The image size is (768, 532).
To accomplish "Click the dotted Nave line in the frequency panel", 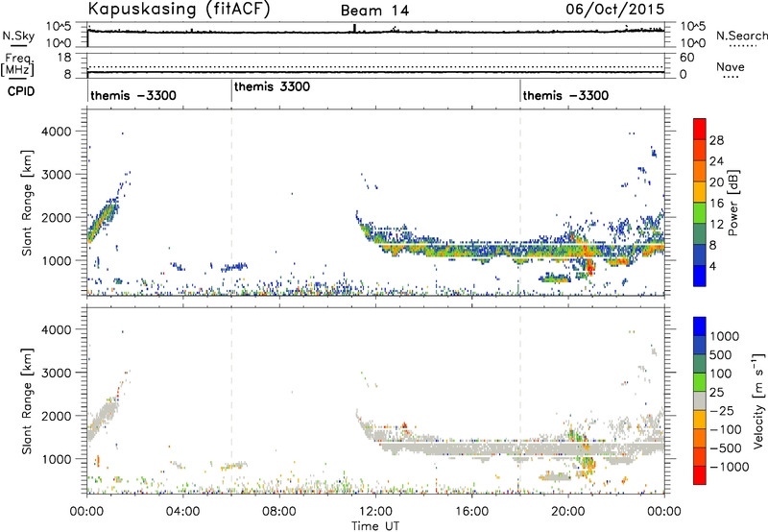I will coord(375,67).
